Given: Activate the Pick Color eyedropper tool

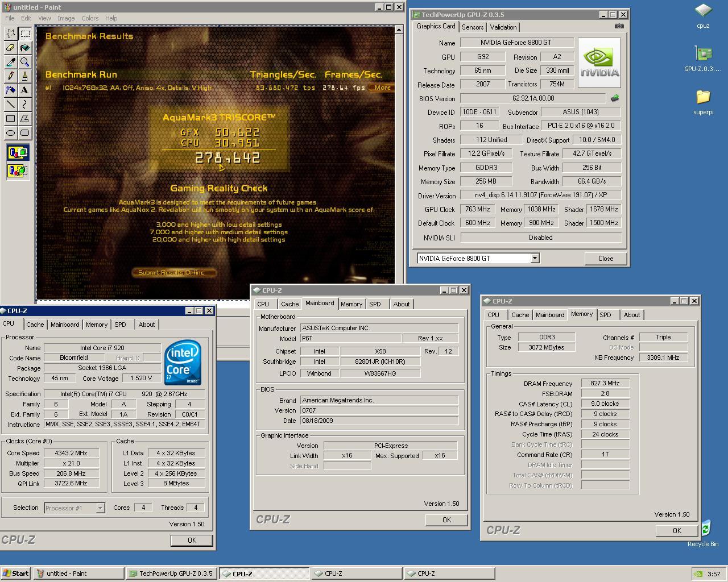Looking at the screenshot, I should click(10, 62).
